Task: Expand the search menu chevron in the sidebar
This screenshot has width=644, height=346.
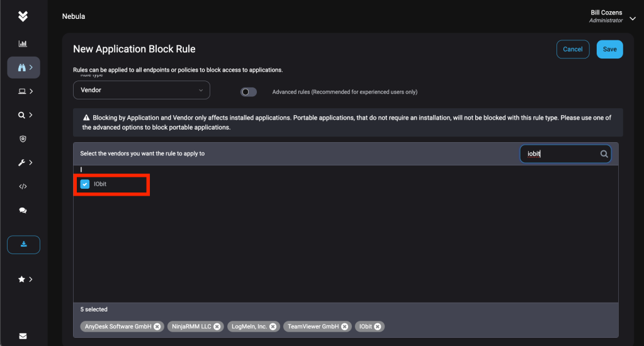Action: pyautogui.click(x=31, y=115)
